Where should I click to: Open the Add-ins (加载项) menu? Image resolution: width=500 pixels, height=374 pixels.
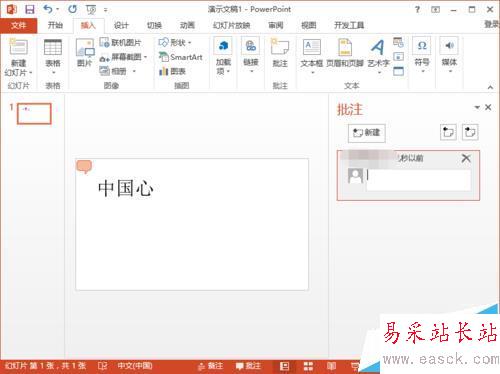click(223, 56)
